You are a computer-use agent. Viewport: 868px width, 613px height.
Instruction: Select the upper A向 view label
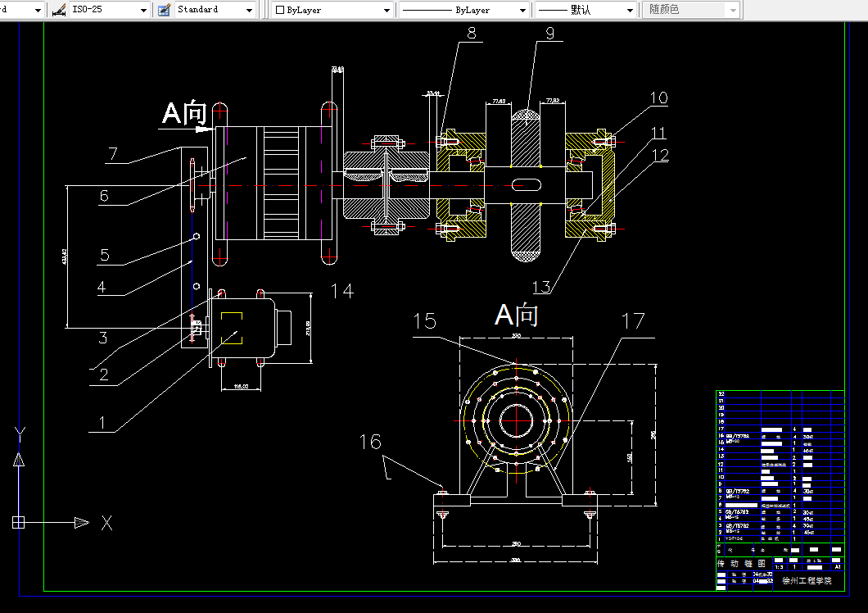[x=184, y=112]
